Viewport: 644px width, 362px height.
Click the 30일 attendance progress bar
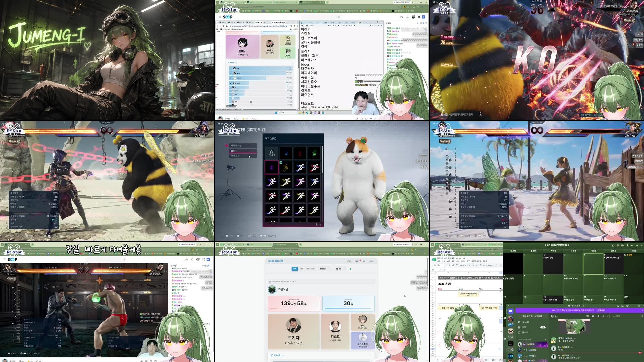[x=348, y=308]
